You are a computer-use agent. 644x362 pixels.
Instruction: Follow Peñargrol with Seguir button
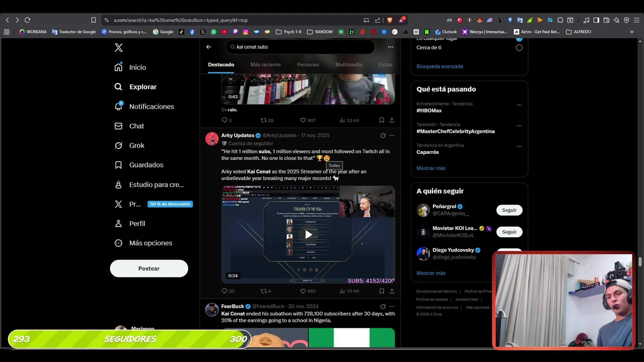tap(509, 210)
